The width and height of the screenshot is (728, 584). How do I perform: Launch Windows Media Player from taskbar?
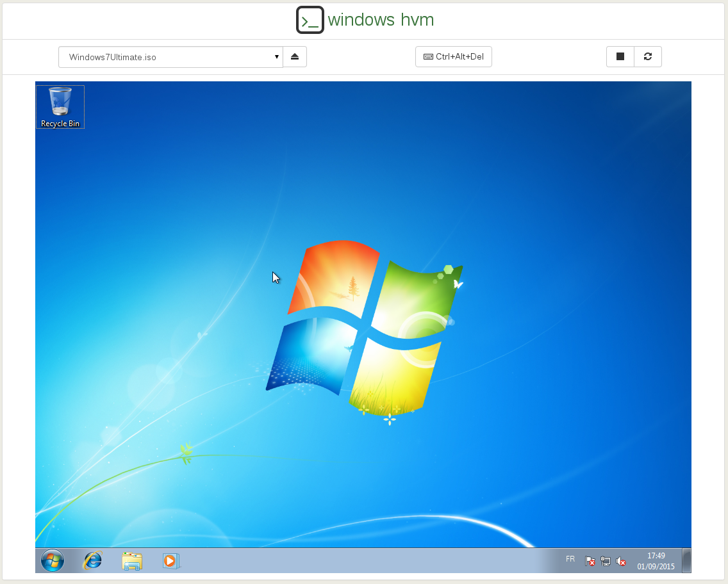171,561
